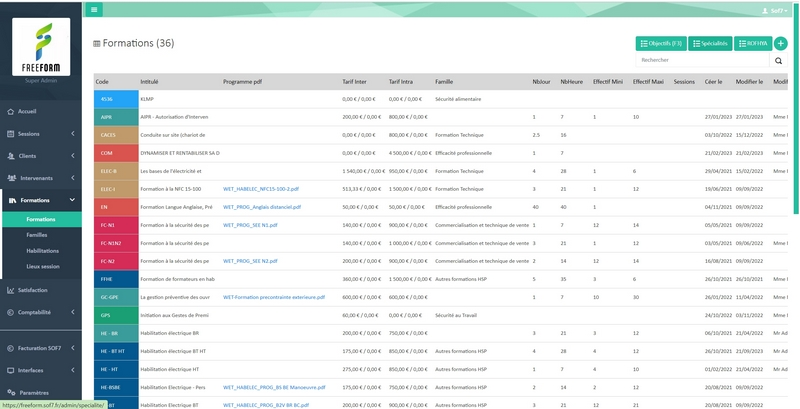This screenshot has height=409, width=800.
Task: Click the ROFHYA button
Action: click(752, 43)
